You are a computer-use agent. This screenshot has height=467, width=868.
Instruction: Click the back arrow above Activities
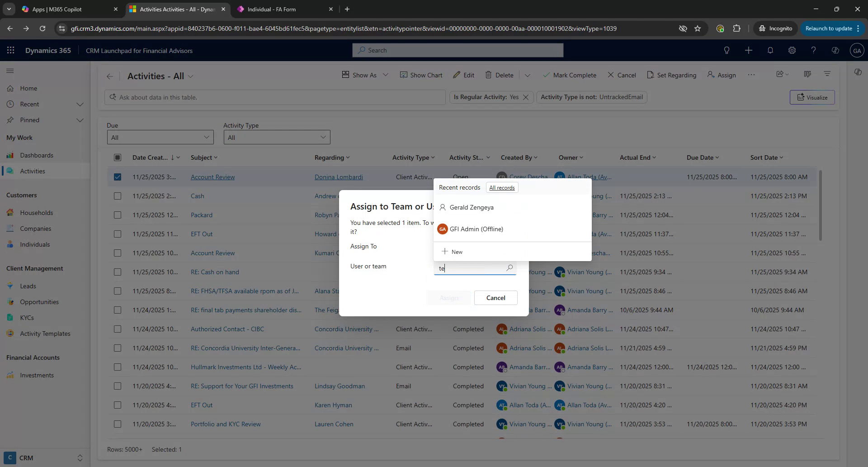(109, 76)
